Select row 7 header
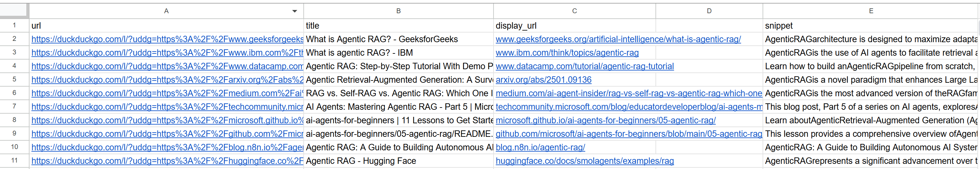980x169 pixels. point(14,107)
